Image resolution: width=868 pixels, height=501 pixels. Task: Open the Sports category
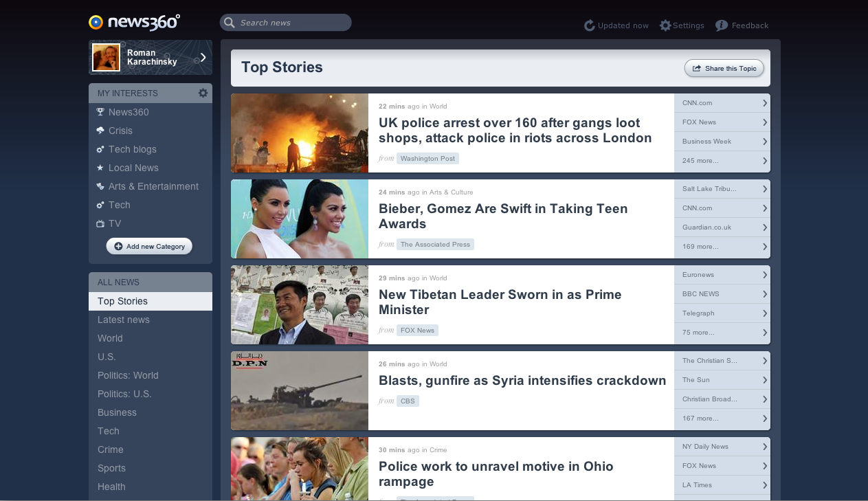[x=151, y=468]
